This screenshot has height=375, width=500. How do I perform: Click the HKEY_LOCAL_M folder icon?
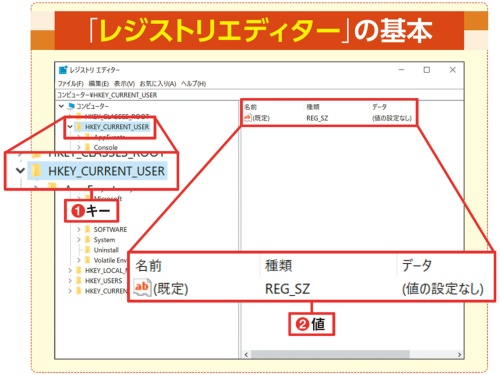(79, 271)
